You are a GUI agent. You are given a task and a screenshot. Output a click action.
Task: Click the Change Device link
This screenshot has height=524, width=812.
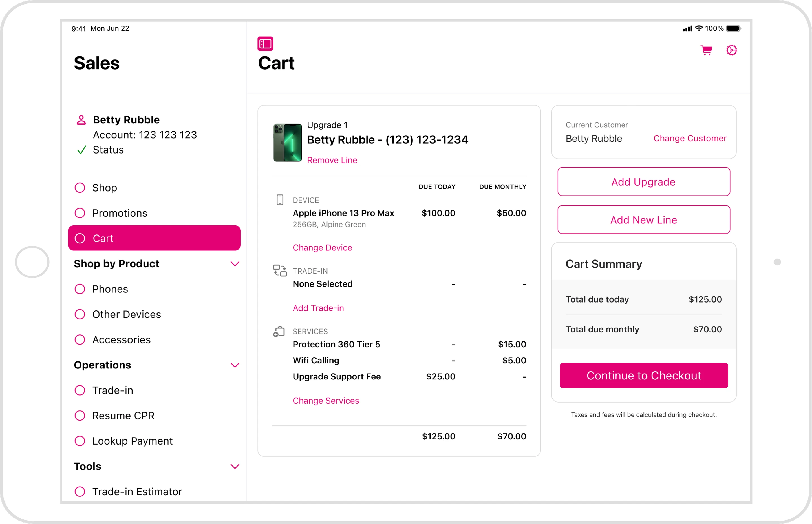point(322,248)
